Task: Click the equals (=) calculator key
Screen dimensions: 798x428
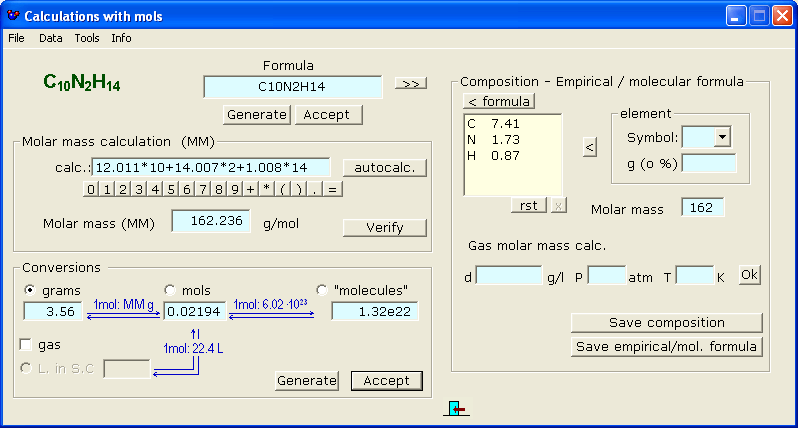Action: pyautogui.click(x=332, y=189)
